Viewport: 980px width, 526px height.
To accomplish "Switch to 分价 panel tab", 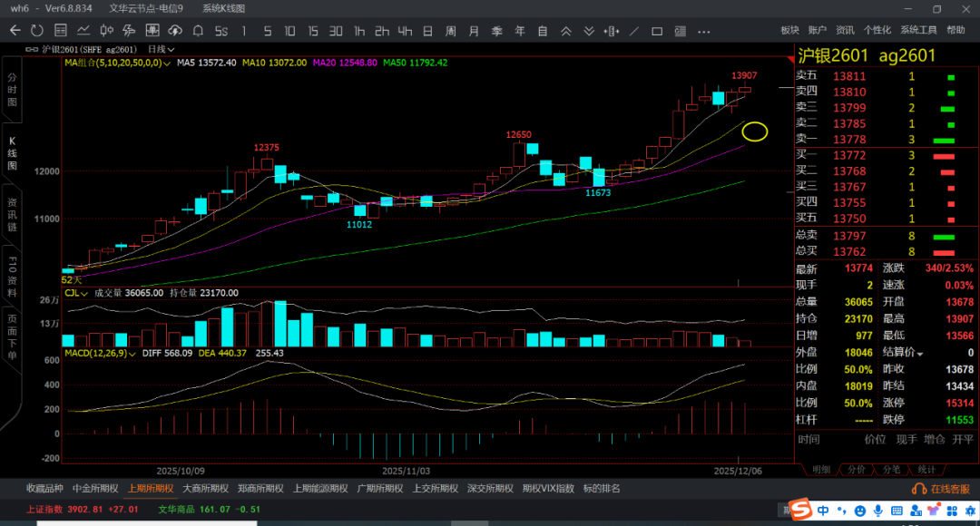I will (857, 470).
